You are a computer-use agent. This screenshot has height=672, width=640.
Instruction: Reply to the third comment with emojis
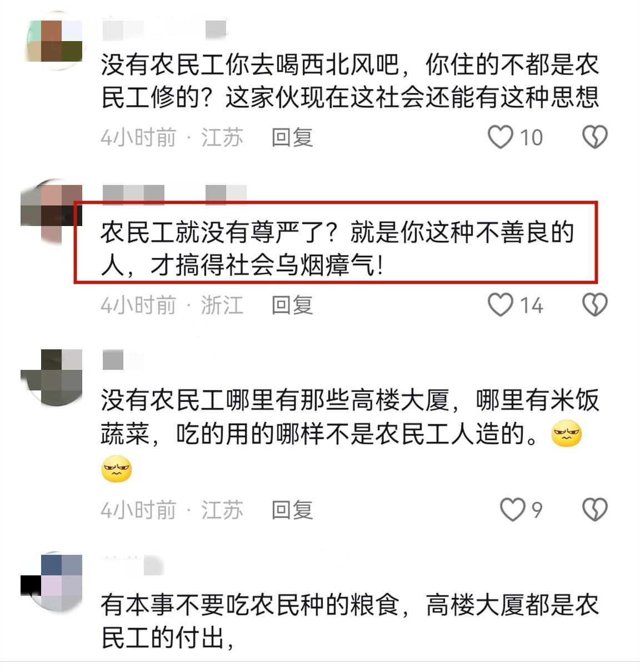(292, 510)
